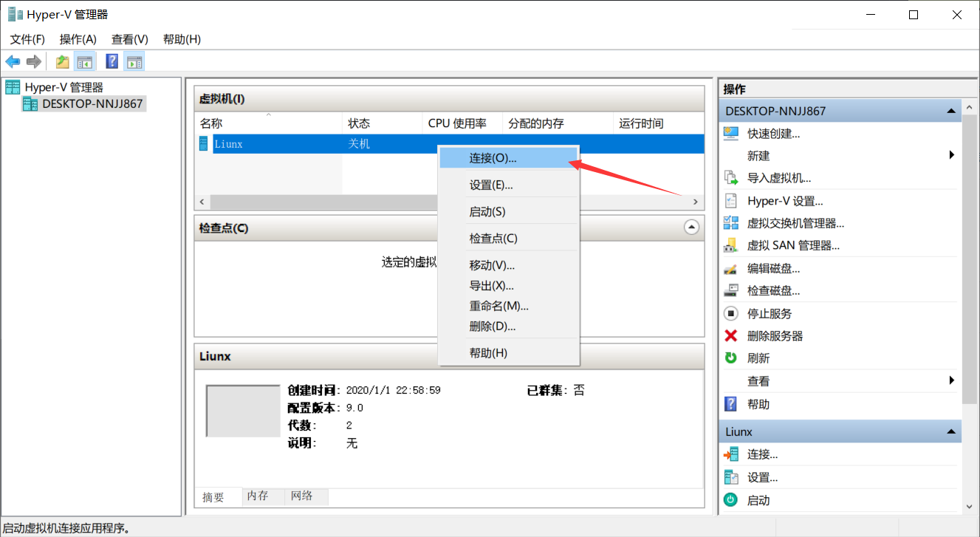Click the 快速创建 icon in actions pane
980x537 pixels.
[731, 134]
